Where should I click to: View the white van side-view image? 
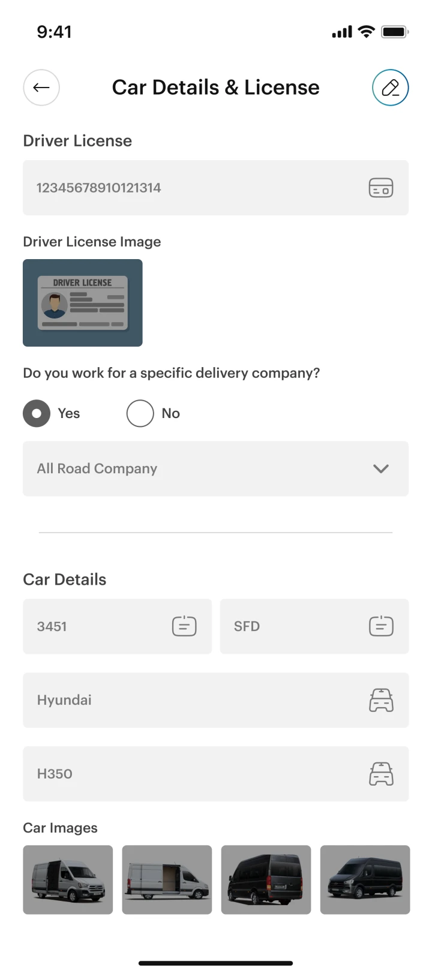(x=167, y=879)
